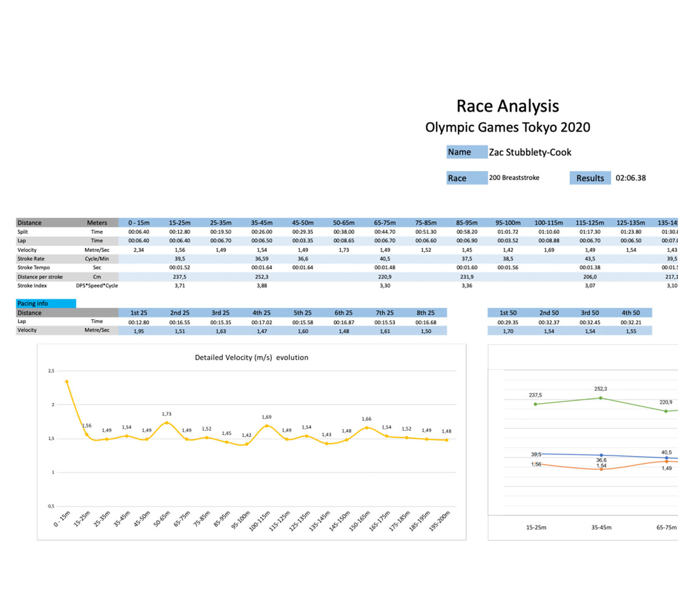This screenshot has width=678, height=616.
Task: Click the blue Name label cell
Action: [466, 152]
